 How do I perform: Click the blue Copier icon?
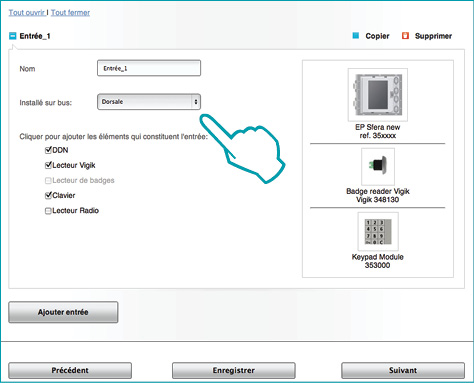point(356,35)
